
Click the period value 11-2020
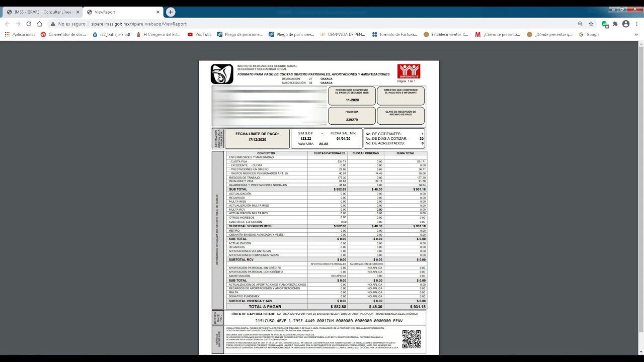tap(352, 100)
